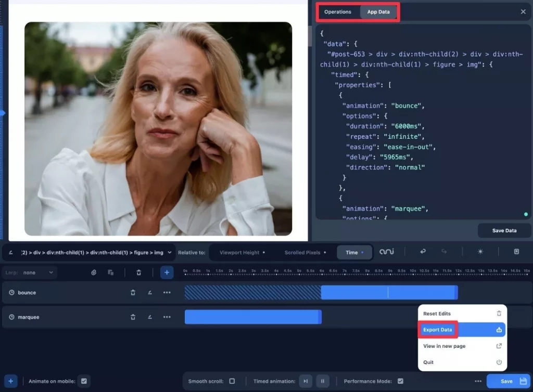Disable the Performance Mode checkbox

400,381
